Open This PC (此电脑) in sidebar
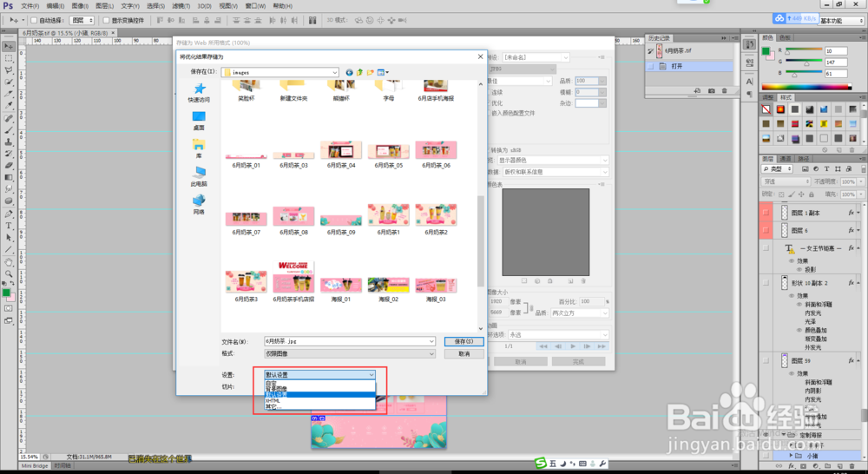Image resolution: width=868 pixels, height=474 pixels. (x=199, y=176)
